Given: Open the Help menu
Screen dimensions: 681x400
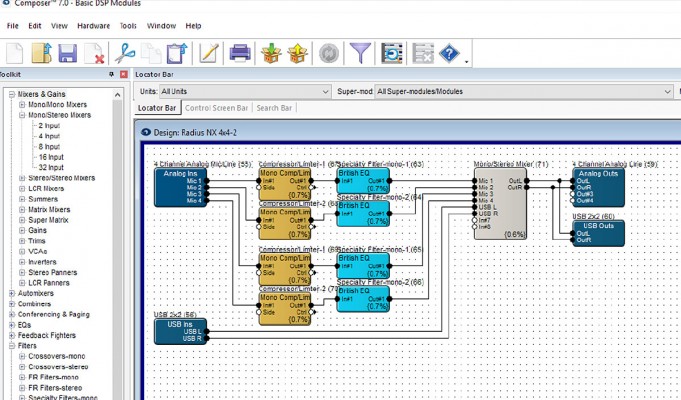Looking at the screenshot, I should tap(193, 26).
